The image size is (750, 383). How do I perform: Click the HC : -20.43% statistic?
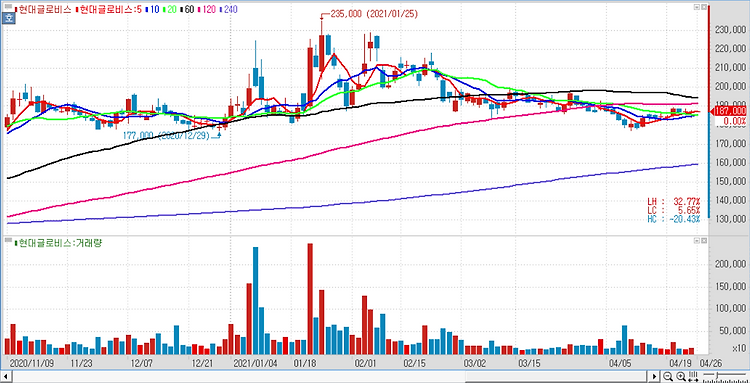673,219
